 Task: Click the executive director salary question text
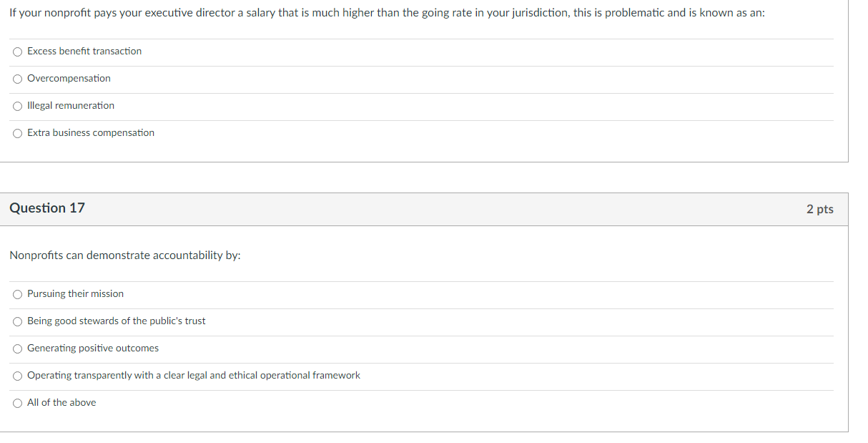click(386, 14)
